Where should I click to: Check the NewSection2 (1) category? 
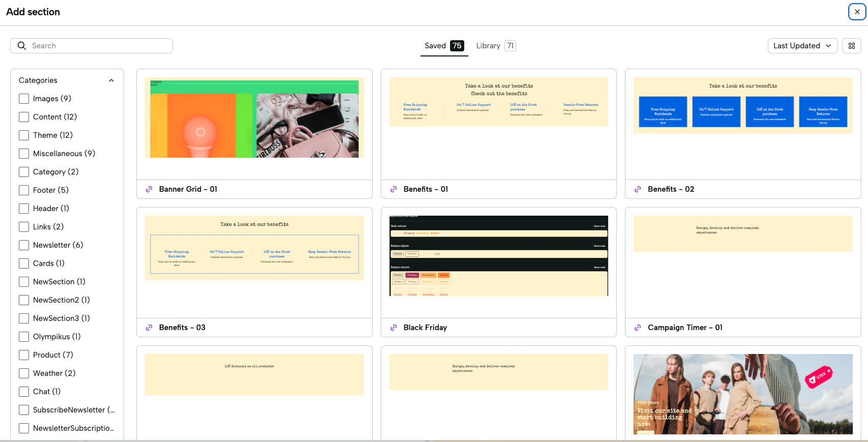tap(24, 300)
